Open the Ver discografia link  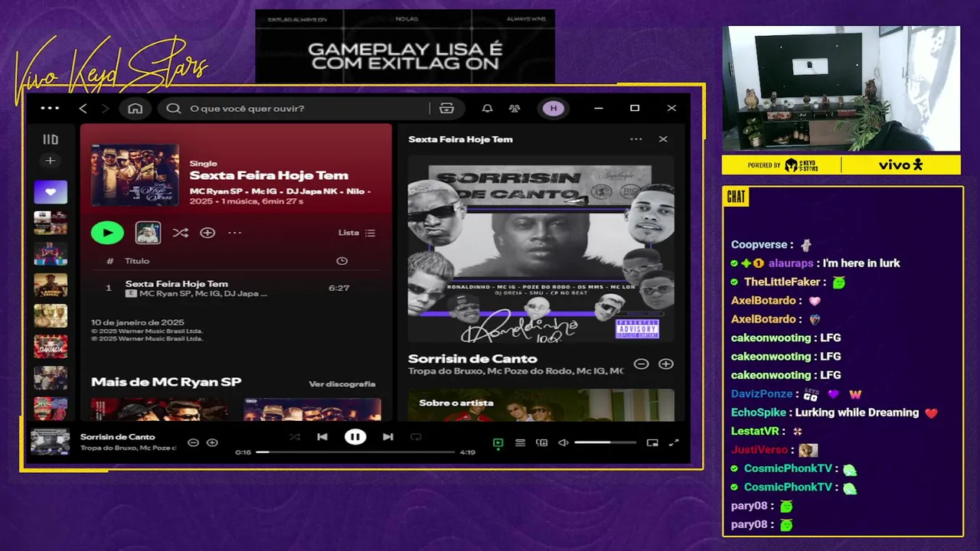(x=342, y=383)
